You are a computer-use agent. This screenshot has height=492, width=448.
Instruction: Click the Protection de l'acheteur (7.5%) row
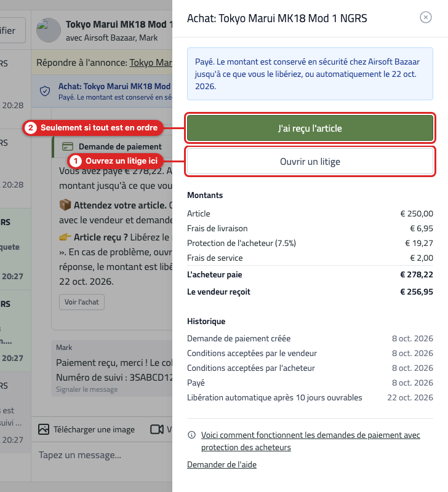[310, 243]
